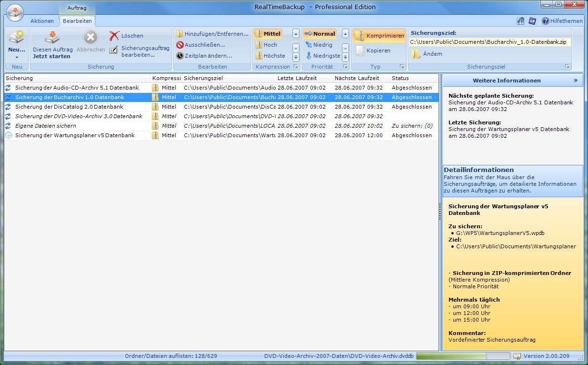Expand the full Priorität gallery list

tap(346, 57)
